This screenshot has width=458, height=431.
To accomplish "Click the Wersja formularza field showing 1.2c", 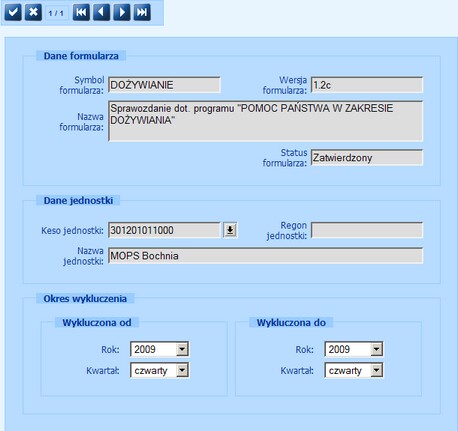I will click(367, 85).
